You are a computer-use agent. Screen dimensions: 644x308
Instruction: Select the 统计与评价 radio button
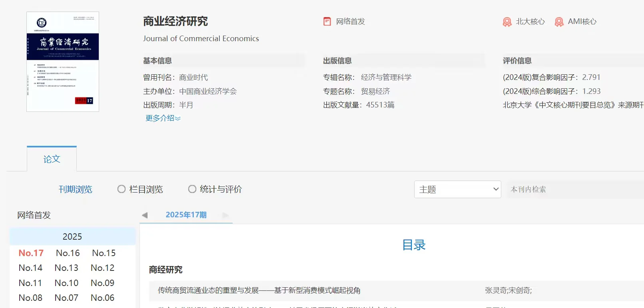192,189
